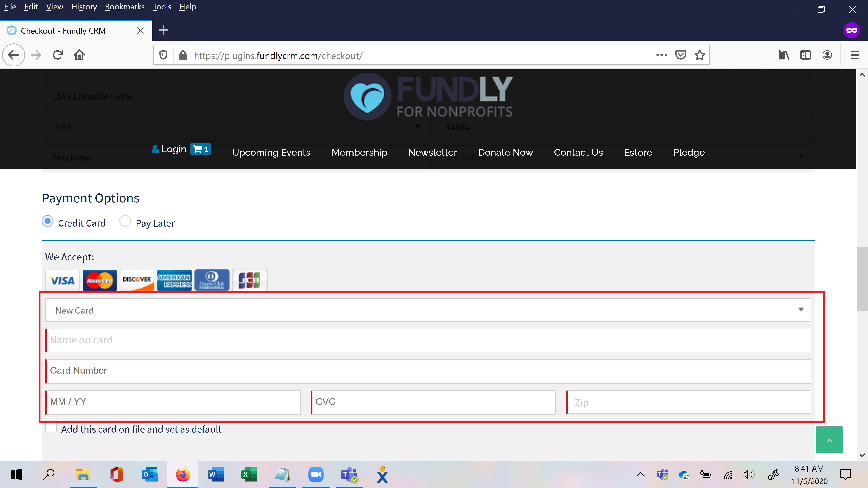Open Windows Start menu
This screenshot has height=488, width=868.
16,474
